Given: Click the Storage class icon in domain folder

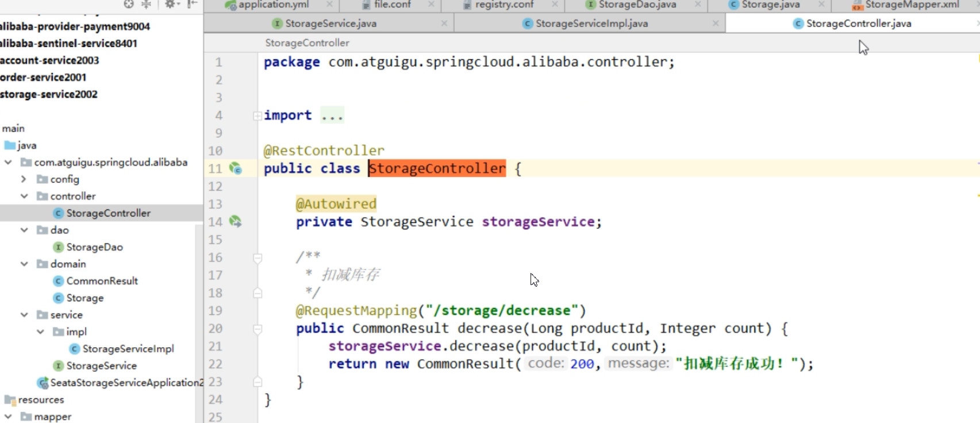Looking at the screenshot, I should point(58,298).
